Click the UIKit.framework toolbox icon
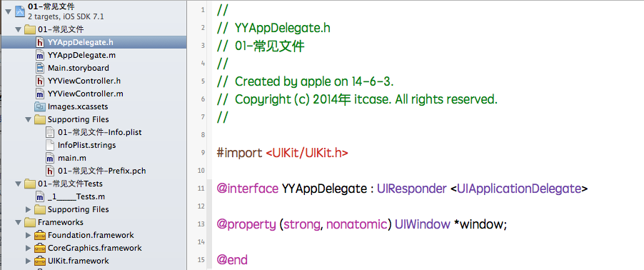 click(x=40, y=261)
